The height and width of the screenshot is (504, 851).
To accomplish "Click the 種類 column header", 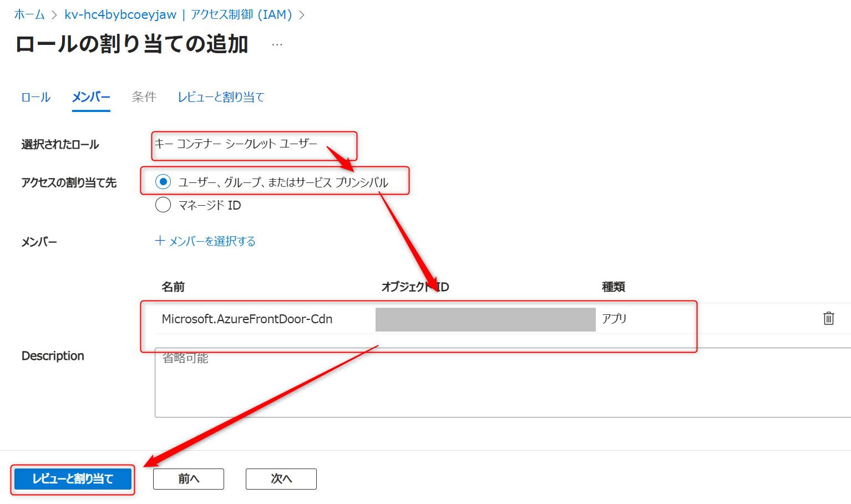I will point(614,287).
